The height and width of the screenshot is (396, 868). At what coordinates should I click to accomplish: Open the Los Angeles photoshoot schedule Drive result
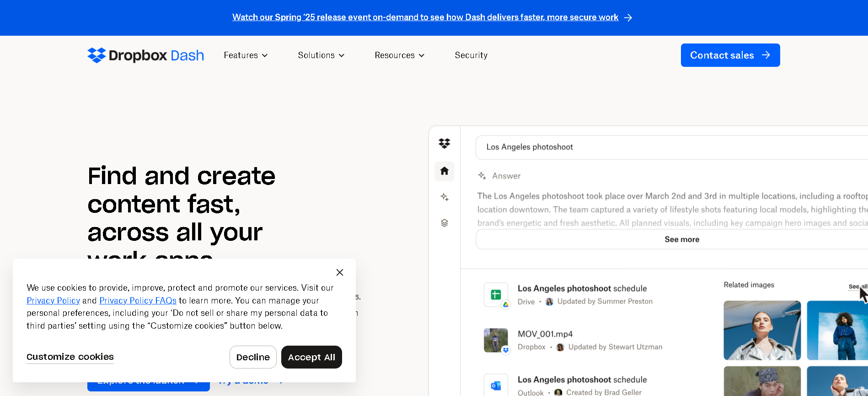coord(582,288)
